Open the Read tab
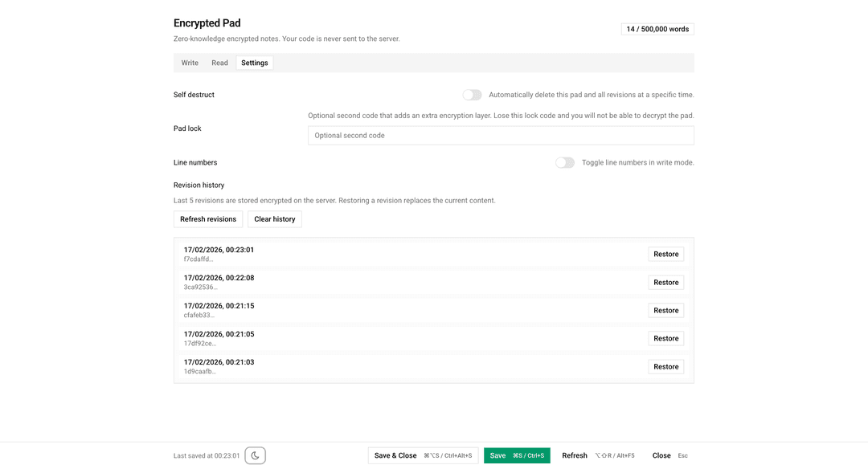 click(219, 63)
